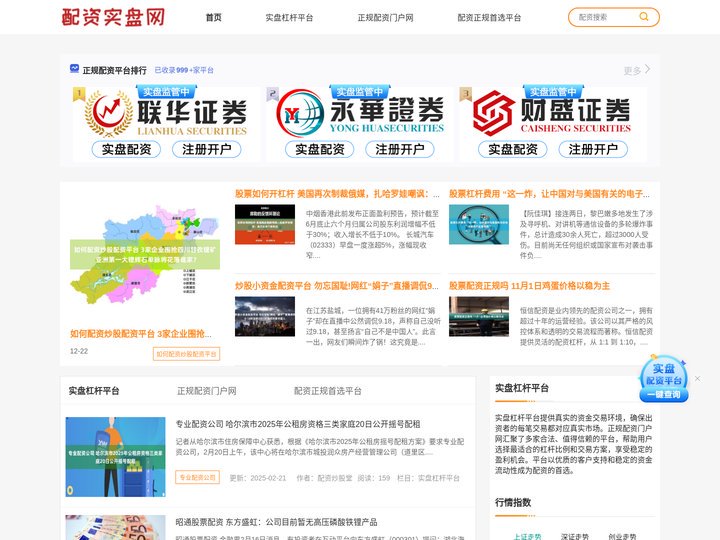720x540 pixels.
Task: Select the 创业走势 index tab
Action: pos(622,536)
